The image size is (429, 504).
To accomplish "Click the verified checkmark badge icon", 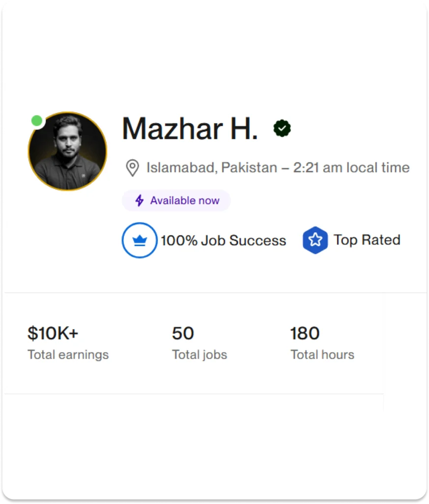I will pos(282,128).
